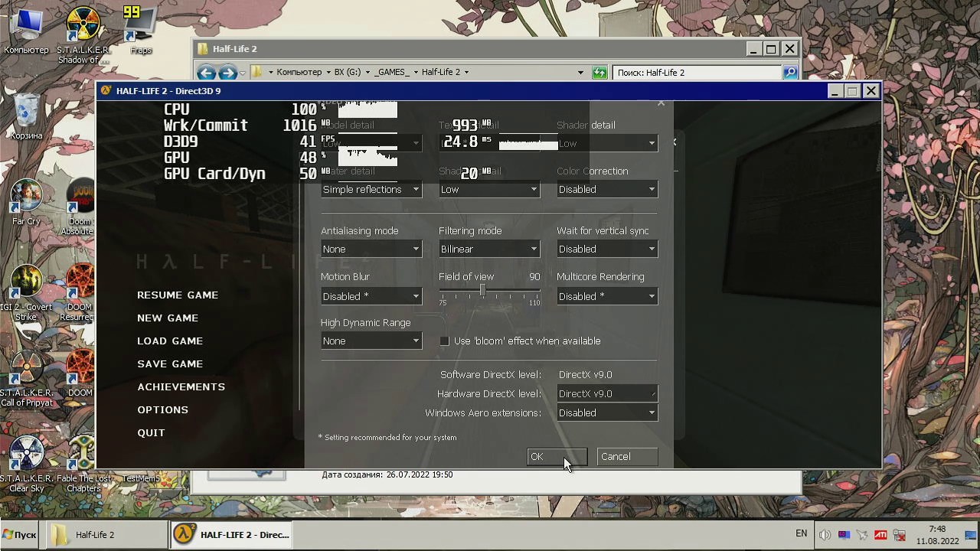Click the Компьютер breadcrumb in address bar

(299, 72)
